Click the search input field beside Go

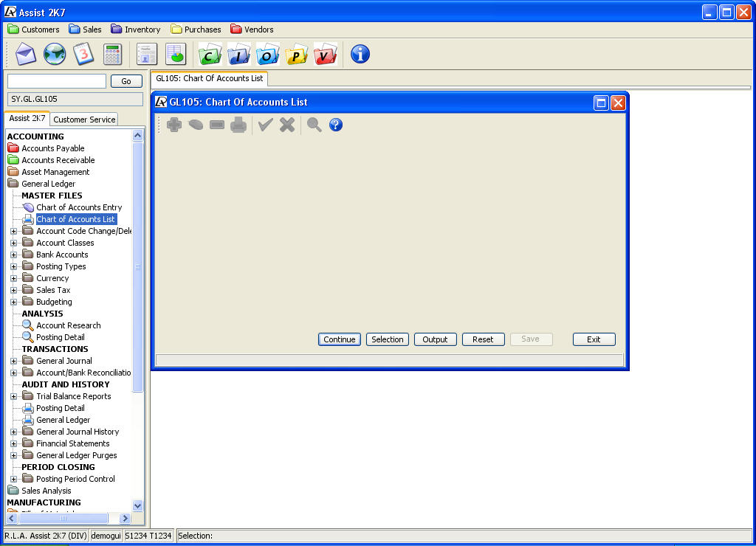pos(57,81)
